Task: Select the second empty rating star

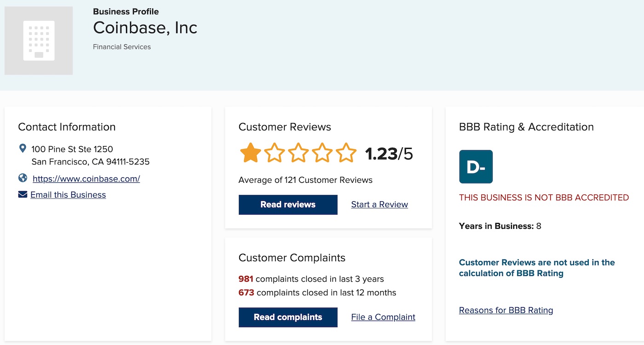Action: click(274, 153)
